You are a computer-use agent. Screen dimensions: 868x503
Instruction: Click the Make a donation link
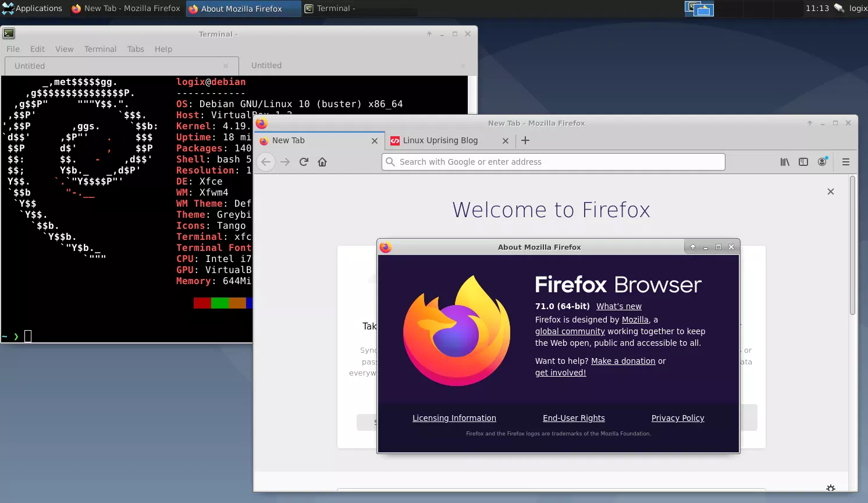(x=622, y=360)
